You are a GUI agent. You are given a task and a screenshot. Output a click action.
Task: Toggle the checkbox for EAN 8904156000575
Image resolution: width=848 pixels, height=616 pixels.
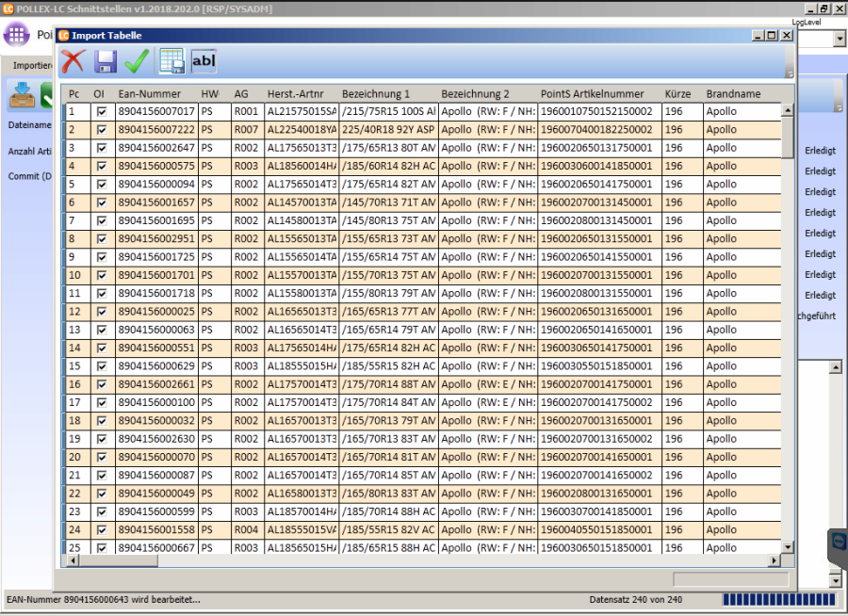coord(101,166)
